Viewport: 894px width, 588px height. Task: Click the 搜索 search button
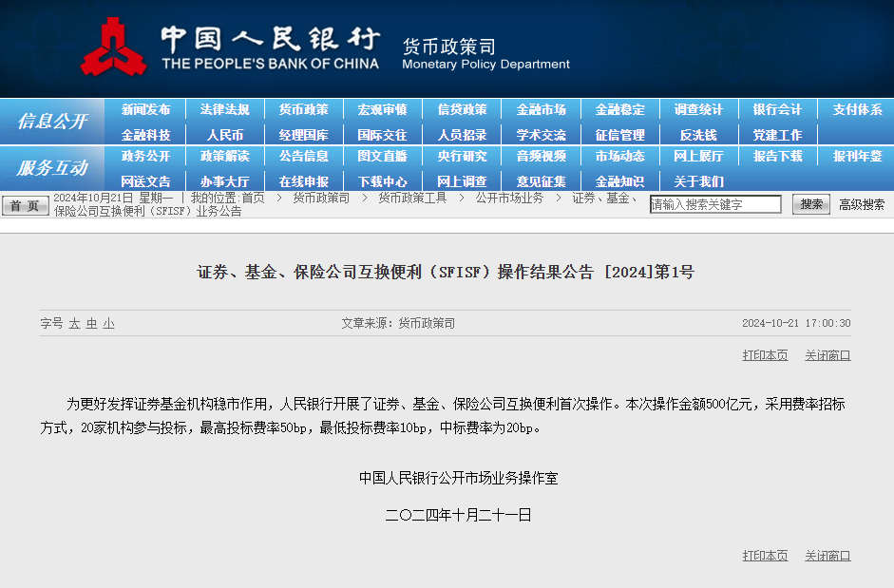click(x=810, y=204)
